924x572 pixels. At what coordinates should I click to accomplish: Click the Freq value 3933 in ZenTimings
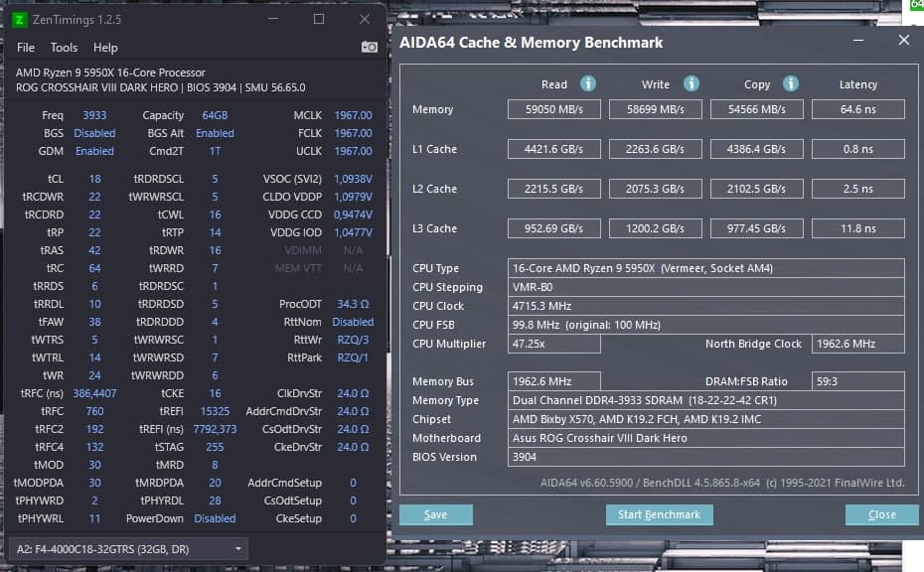pos(94,115)
